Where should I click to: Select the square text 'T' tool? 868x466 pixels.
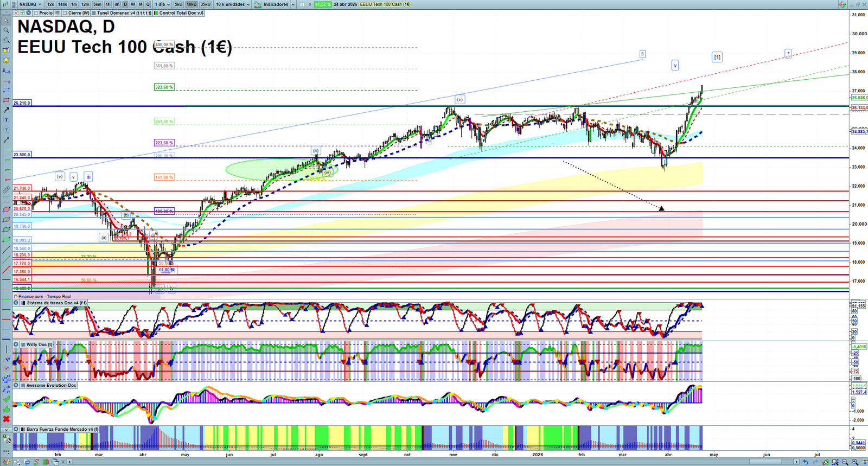pos(6,120)
